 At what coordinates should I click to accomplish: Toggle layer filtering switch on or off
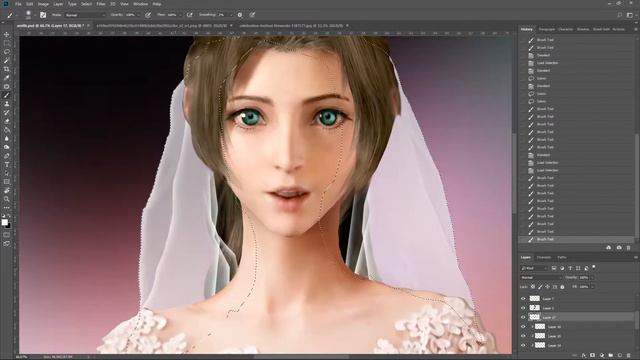pyautogui.click(x=593, y=267)
